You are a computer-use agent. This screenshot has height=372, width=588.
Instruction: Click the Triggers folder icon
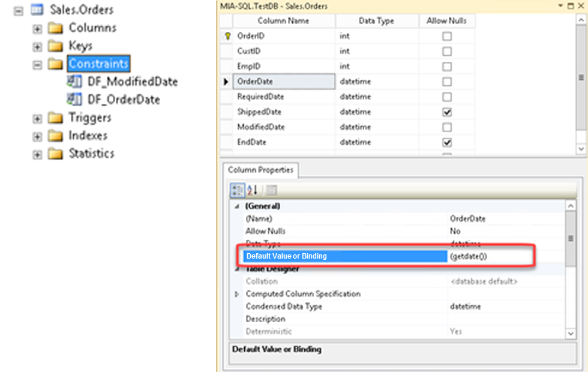click(55, 118)
